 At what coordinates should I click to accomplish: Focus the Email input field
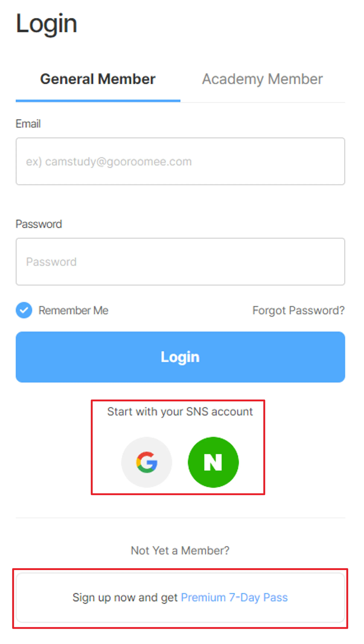(180, 161)
